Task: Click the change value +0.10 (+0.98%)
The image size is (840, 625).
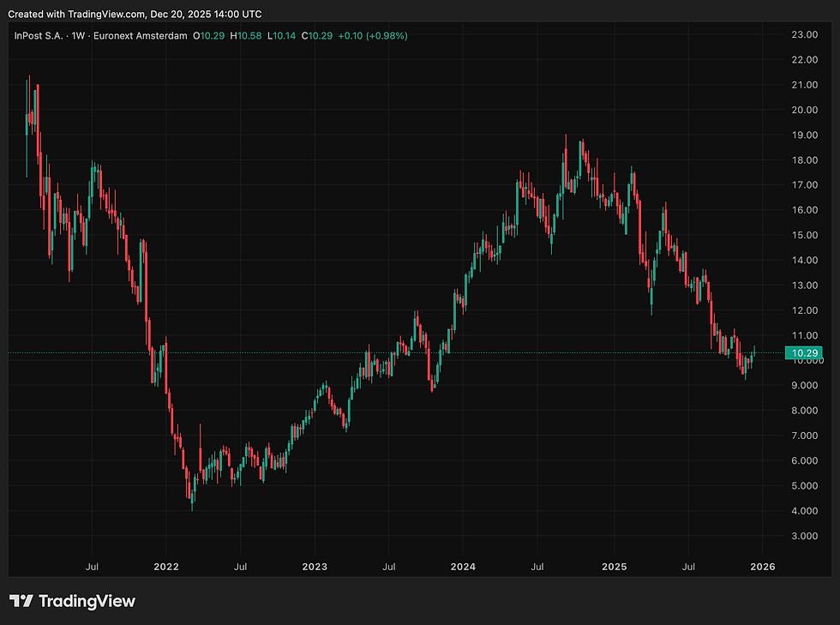Action: coord(373,36)
